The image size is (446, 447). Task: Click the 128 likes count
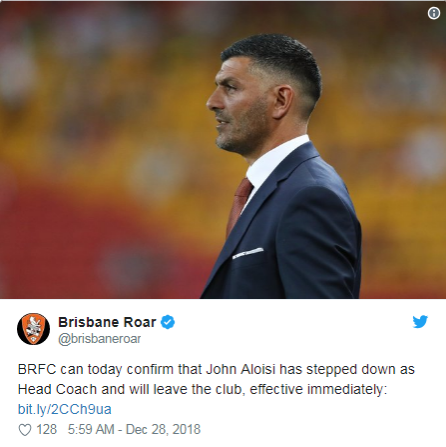click(46, 429)
